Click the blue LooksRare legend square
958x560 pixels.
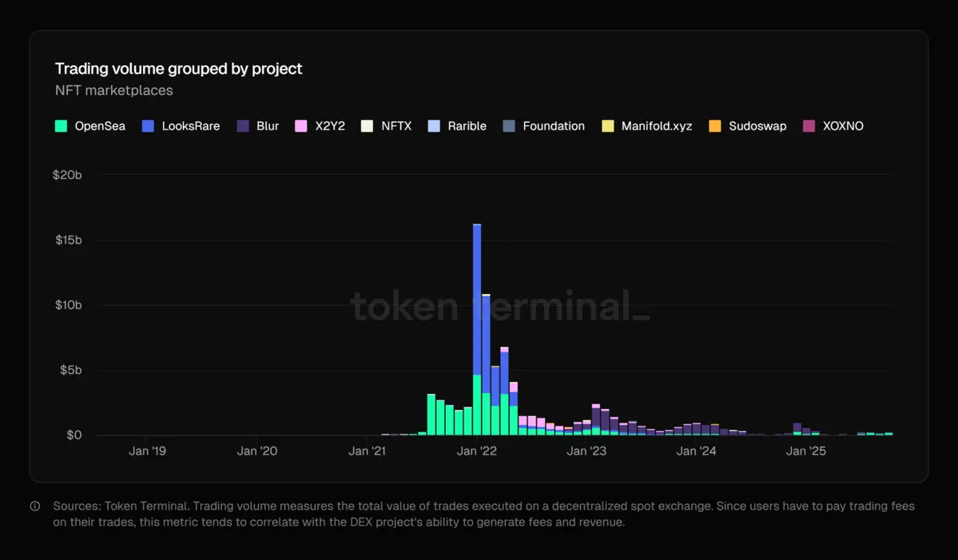pyautogui.click(x=148, y=126)
